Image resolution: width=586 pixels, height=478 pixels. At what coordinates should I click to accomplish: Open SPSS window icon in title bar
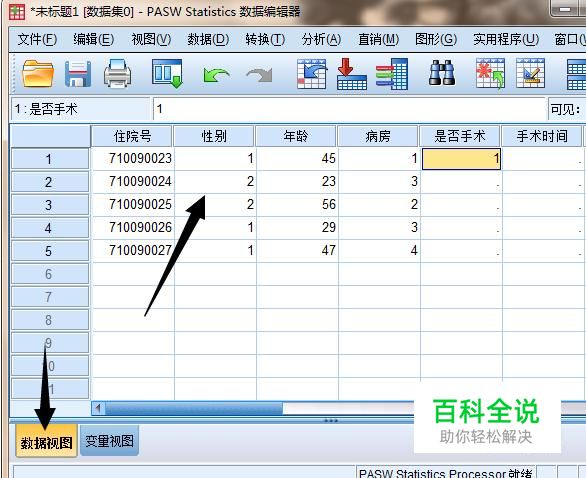pyautogui.click(x=16, y=12)
